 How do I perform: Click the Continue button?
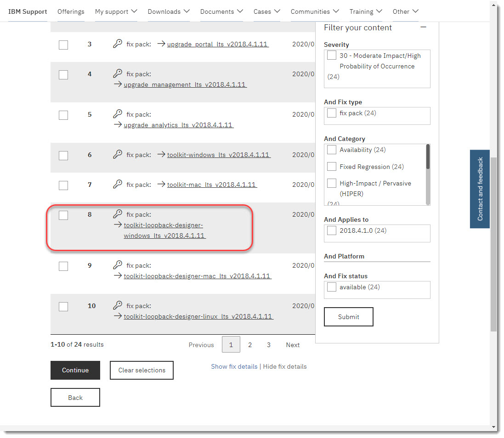point(75,370)
